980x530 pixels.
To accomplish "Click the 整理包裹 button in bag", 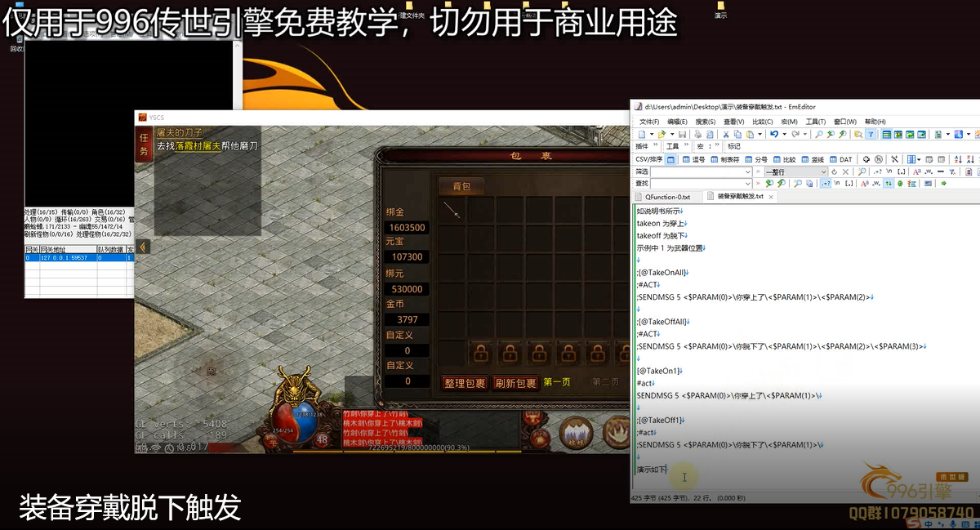I will coord(465,382).
